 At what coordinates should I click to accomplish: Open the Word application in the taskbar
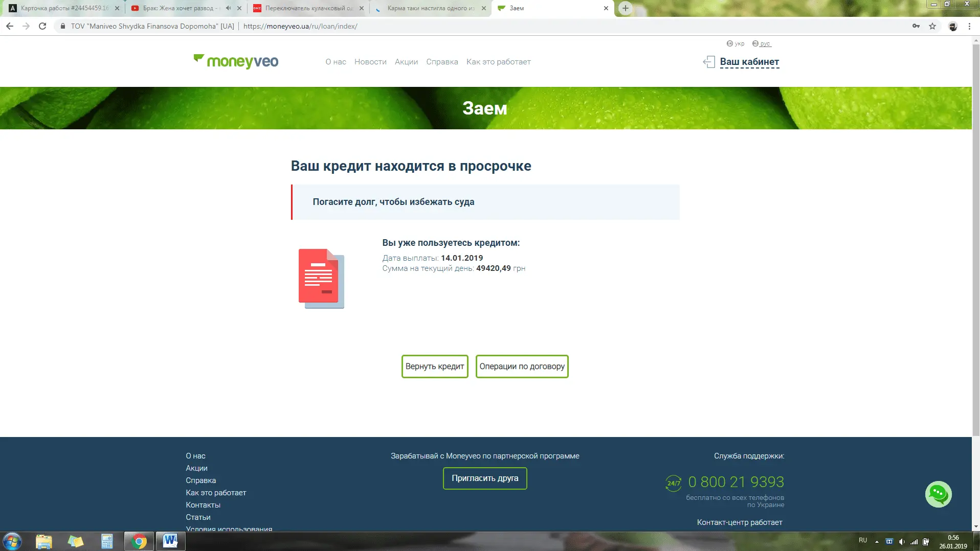pos(170,541)
